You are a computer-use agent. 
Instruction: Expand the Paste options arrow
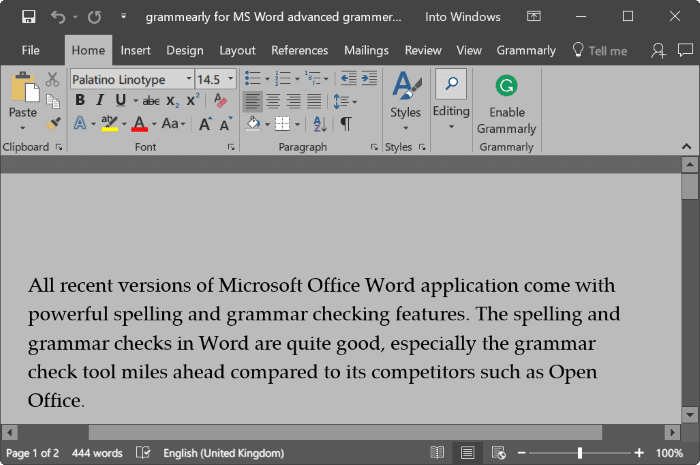(23, 129)
